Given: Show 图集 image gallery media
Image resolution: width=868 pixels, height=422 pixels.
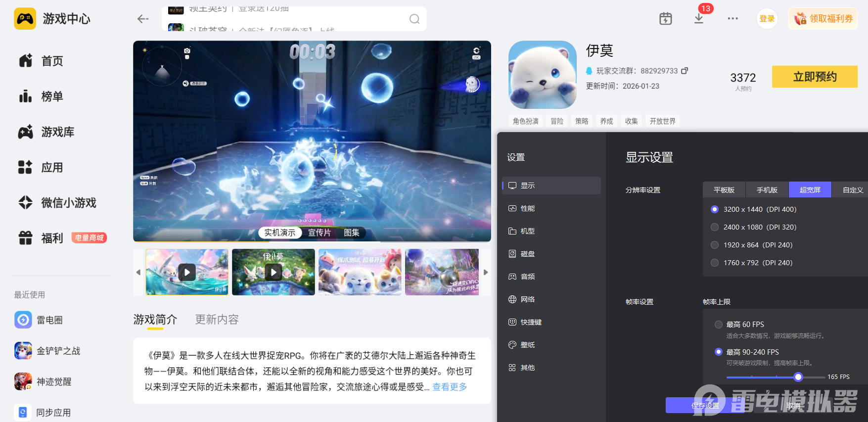Looking at the screenshot, I should tap(352, 233).
